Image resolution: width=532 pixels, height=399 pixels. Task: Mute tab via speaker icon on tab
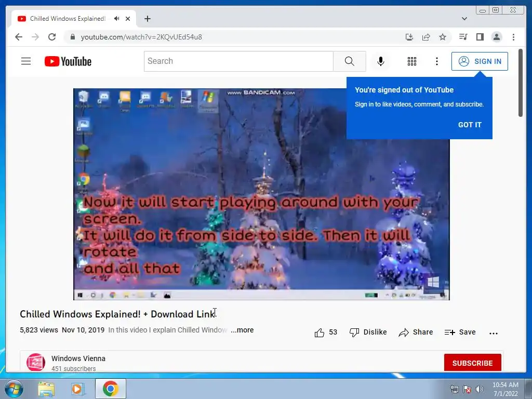(117, 19)
